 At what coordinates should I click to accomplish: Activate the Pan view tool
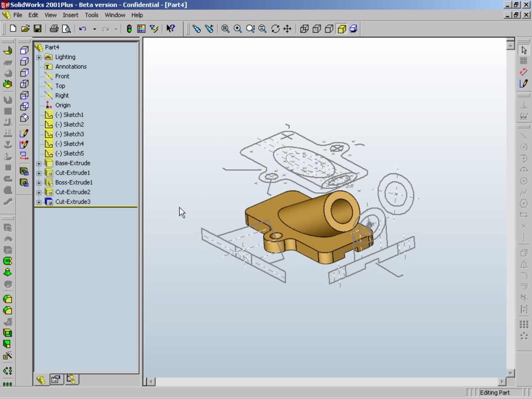coord(288,29)
